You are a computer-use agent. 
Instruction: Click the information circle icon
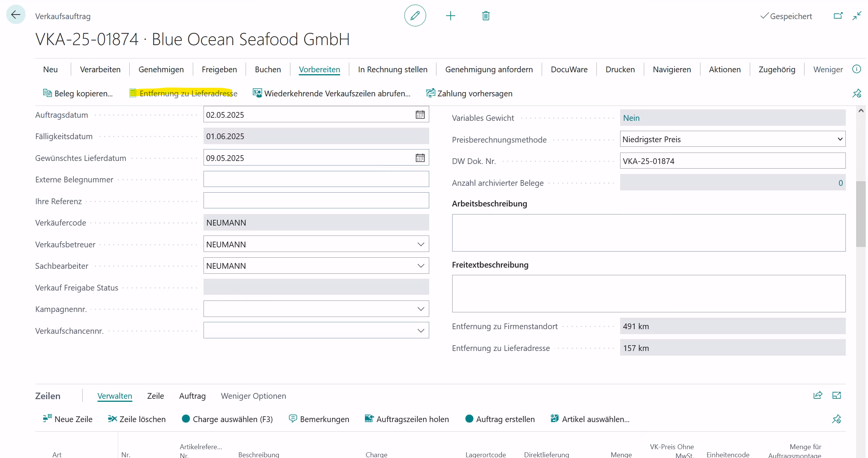[857, 69]
